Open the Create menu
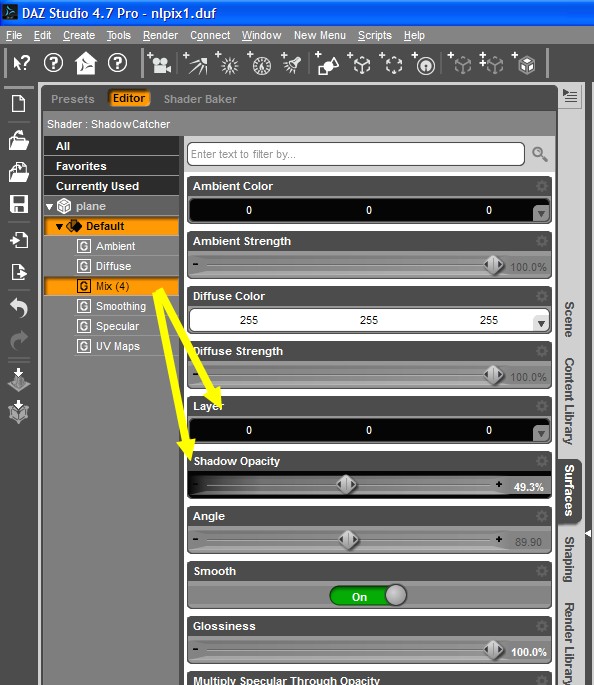 [x=79, y=35]
